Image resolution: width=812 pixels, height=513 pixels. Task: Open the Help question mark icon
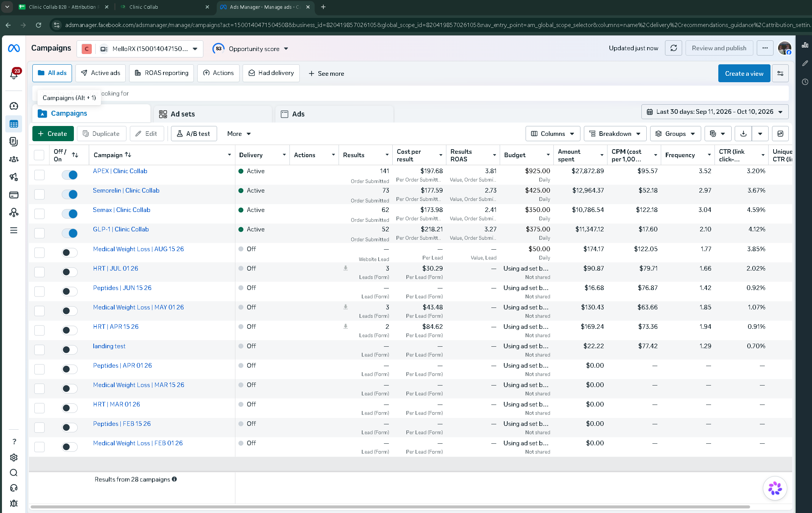pos(14,441)
